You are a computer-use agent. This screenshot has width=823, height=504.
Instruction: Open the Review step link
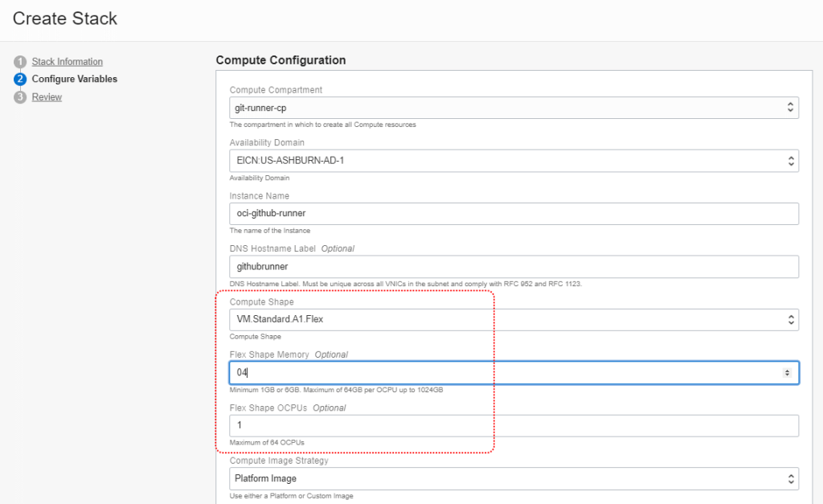tap(47, 97)
